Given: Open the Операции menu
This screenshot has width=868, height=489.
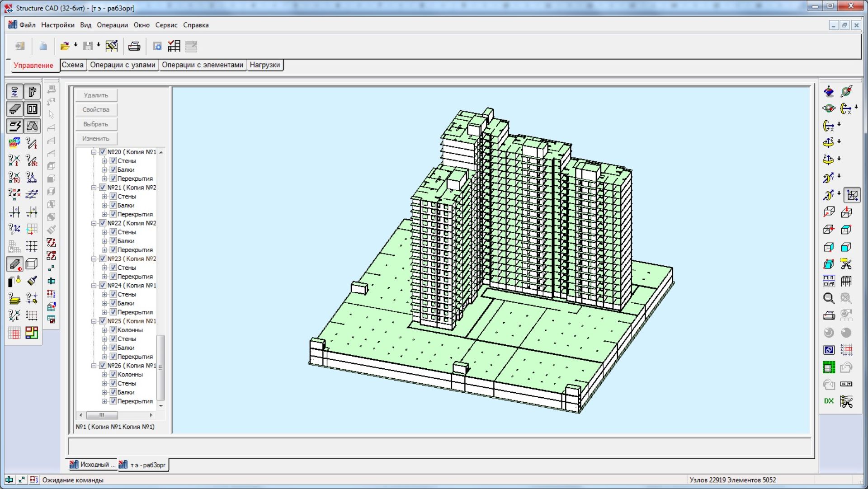Looking at the screenshot, I should point(112,25).
